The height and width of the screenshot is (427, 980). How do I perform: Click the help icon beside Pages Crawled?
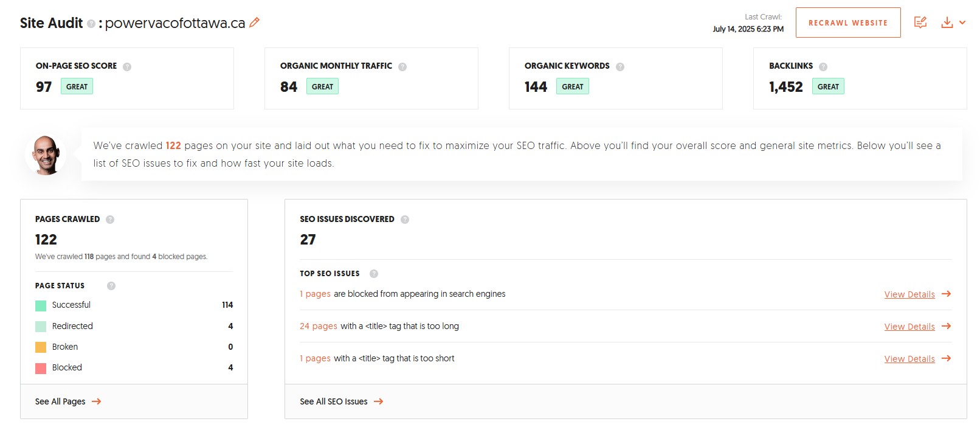click(x=110, y=220)
